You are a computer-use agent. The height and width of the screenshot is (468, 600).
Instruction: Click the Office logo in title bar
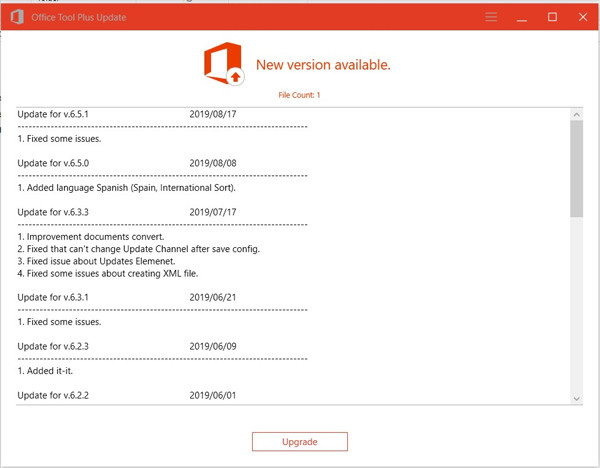click(x=17, y=17)
